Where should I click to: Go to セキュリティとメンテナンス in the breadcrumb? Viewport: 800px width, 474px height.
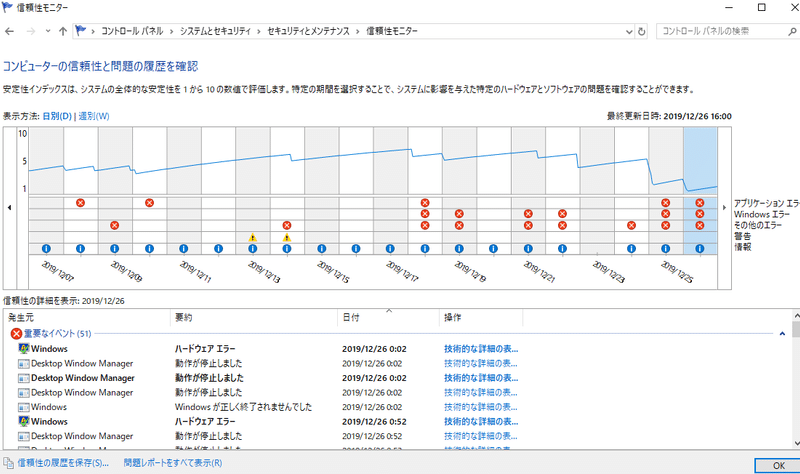click(308, 31)
